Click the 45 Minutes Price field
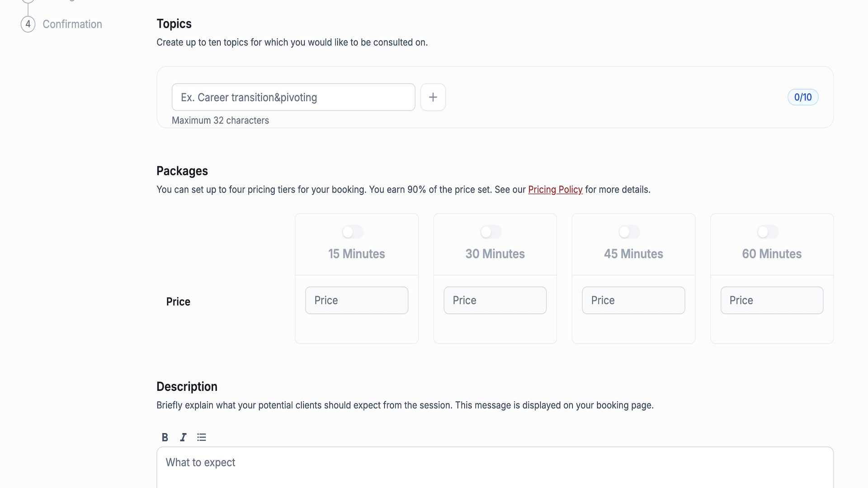 [x=633, y=300]
